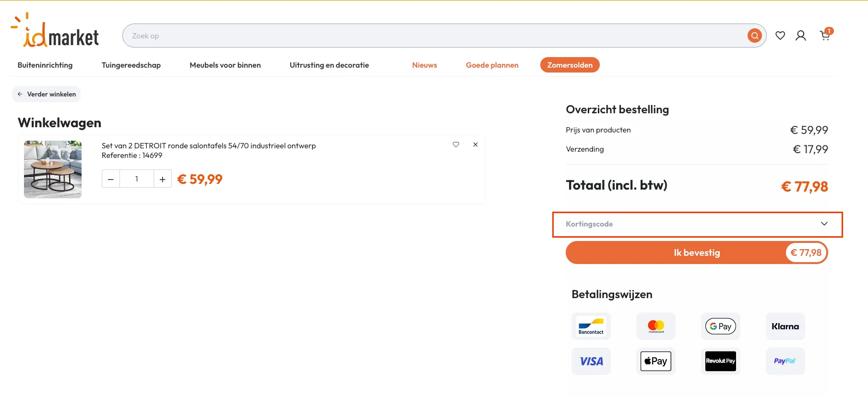Click the Winkelwagen heading
The width and height of the screenshot is (868, 397).
pyautogui.click(x=59, y=123)
